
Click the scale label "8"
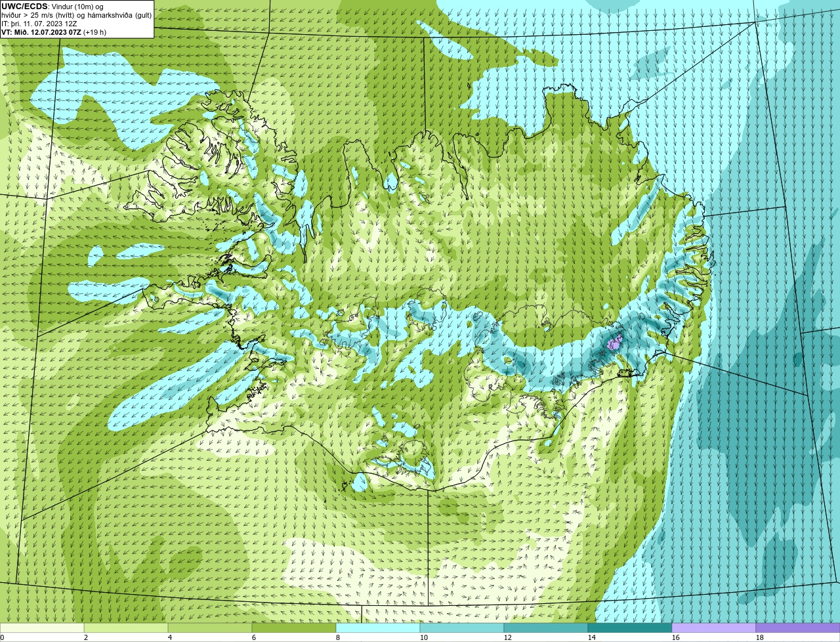click(x=338, y=637)
